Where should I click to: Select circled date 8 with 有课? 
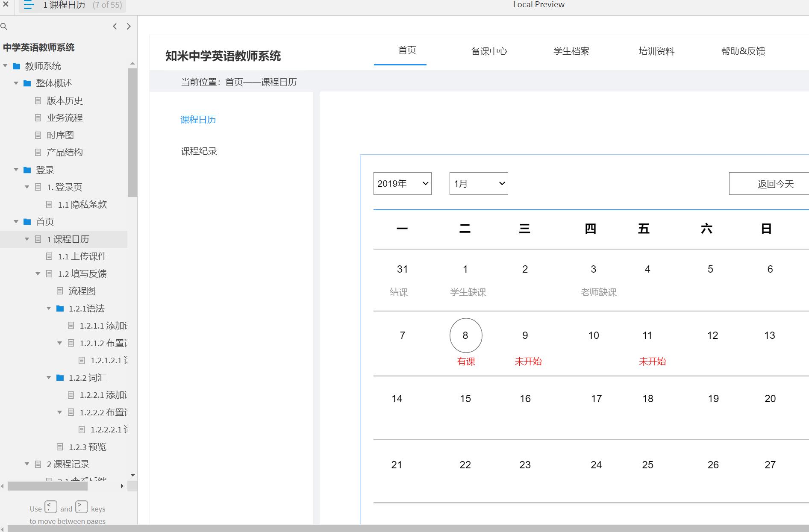point(466,335)
